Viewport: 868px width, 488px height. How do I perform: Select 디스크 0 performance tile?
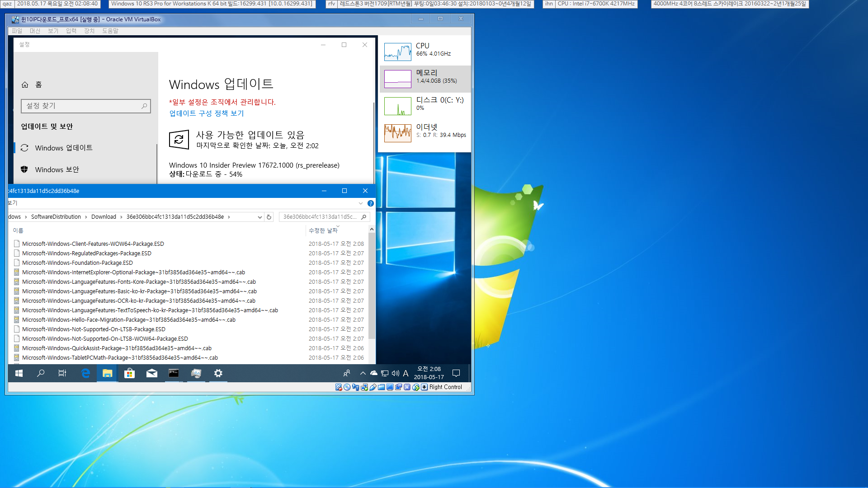(425, 106)
